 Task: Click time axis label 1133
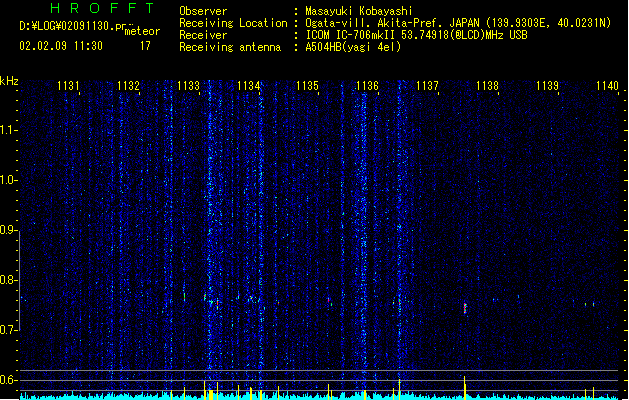click(188, 86)
